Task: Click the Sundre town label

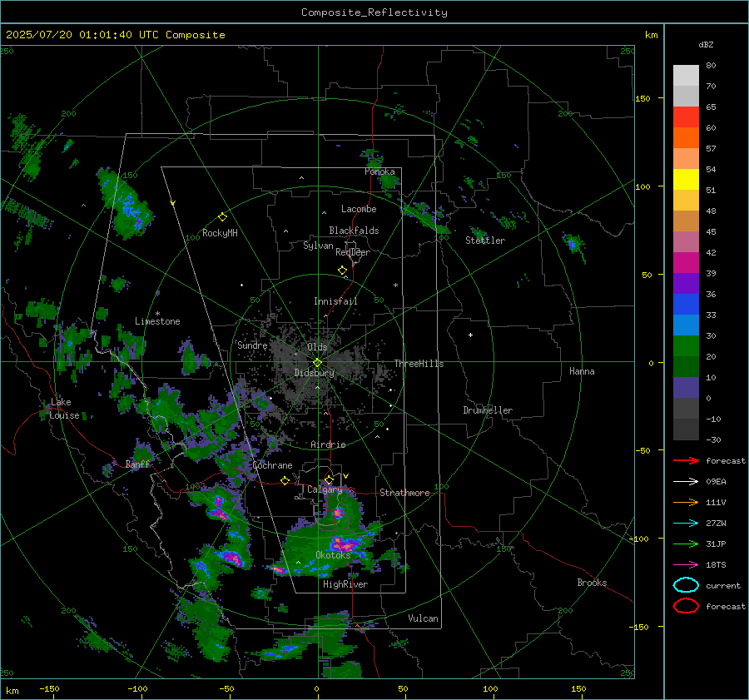Action: pyautogui.click(x=252, y=345)
